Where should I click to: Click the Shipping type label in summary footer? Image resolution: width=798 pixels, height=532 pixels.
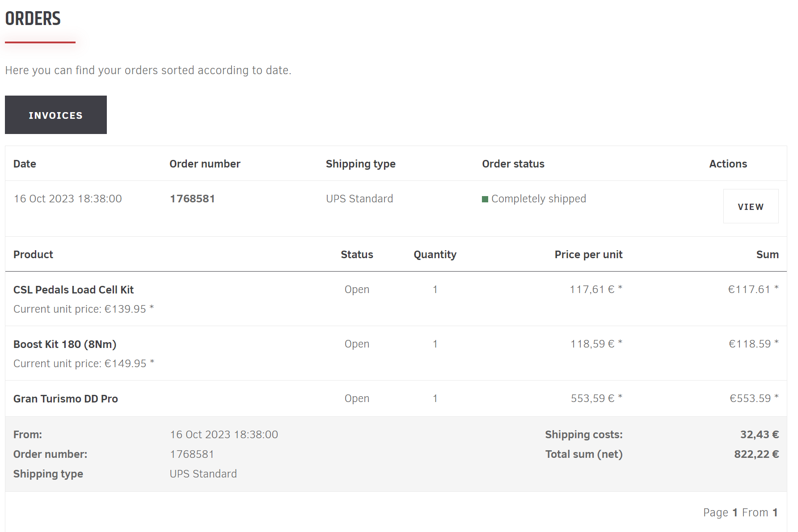point(48,474)
